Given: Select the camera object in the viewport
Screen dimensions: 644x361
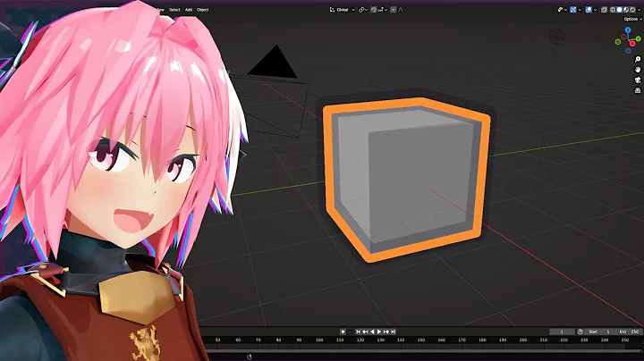Looking at the screenshot, I should (x=273, y=92).
